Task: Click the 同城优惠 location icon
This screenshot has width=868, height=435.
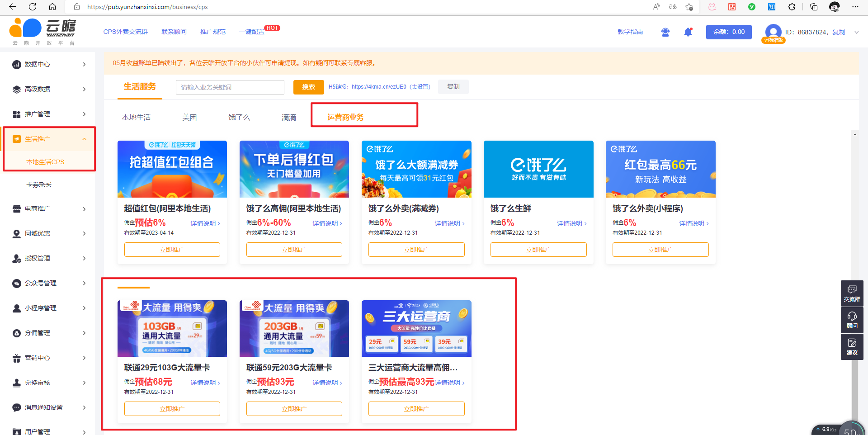Action: pyautogui.click(x=17, y=233)
